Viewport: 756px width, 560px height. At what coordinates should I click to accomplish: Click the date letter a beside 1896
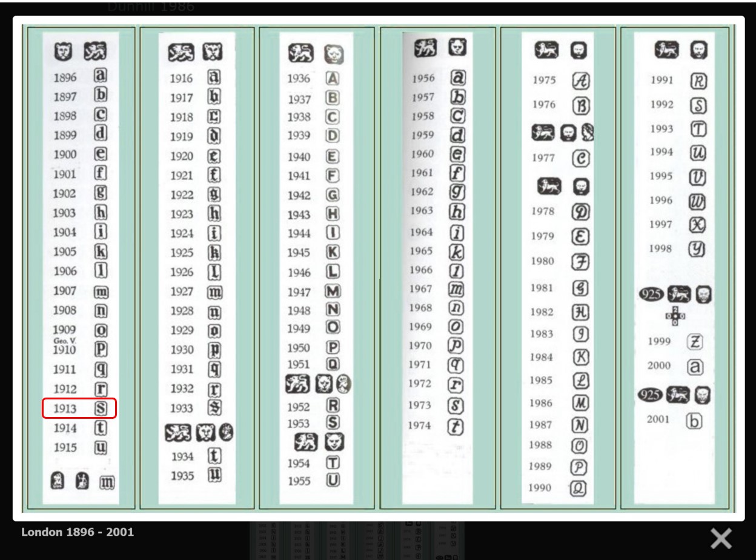pyautogui.click(x=101, y=76)
